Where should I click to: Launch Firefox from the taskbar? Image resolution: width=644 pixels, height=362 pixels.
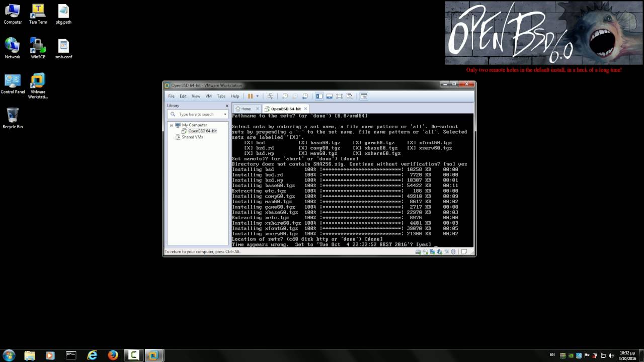113,355
